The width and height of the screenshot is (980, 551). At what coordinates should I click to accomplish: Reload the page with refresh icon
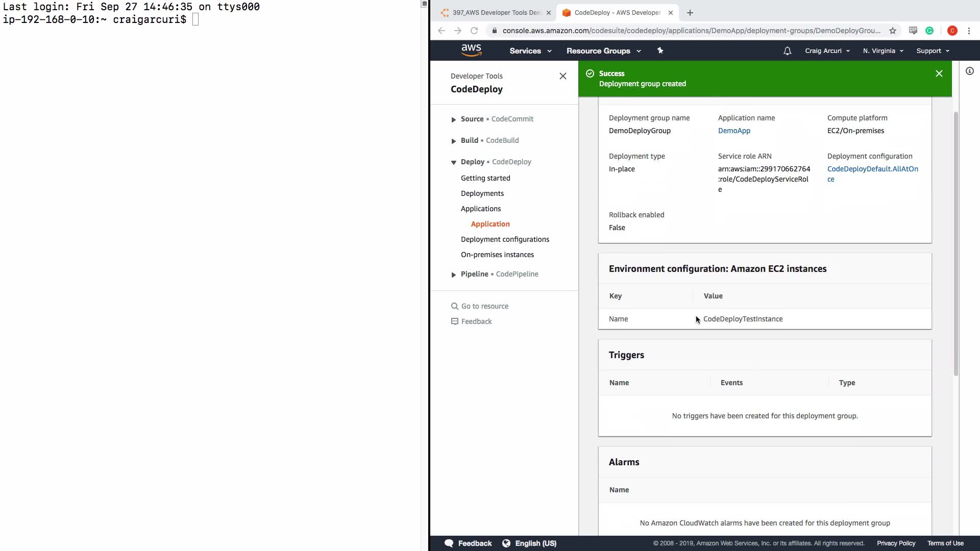474,31
